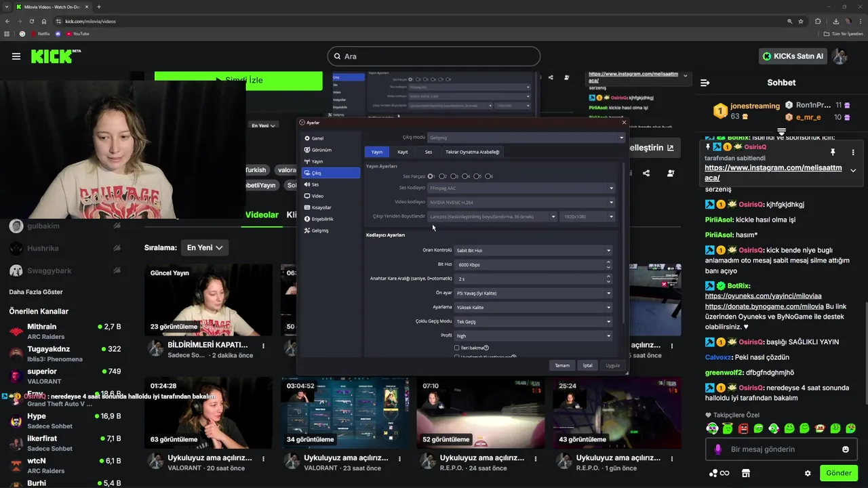
Task: Open the Ön ayar dropdown
Action: (533, 293)
